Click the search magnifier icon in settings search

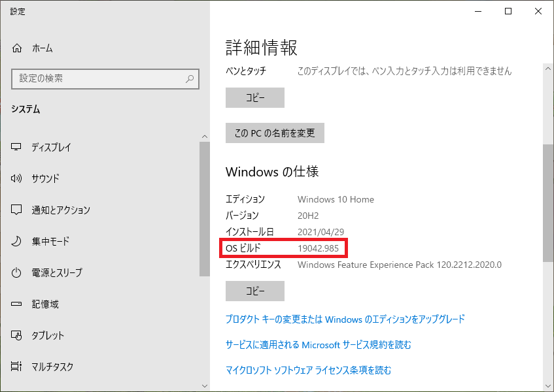coord(190,78)
